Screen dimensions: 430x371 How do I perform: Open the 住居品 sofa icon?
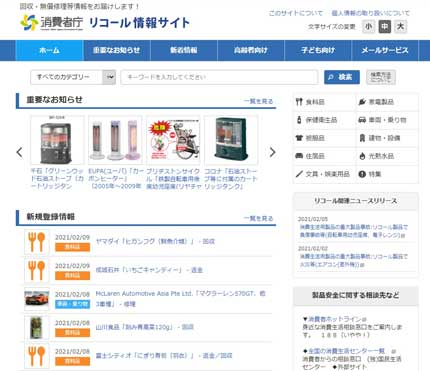click(299, 156)
